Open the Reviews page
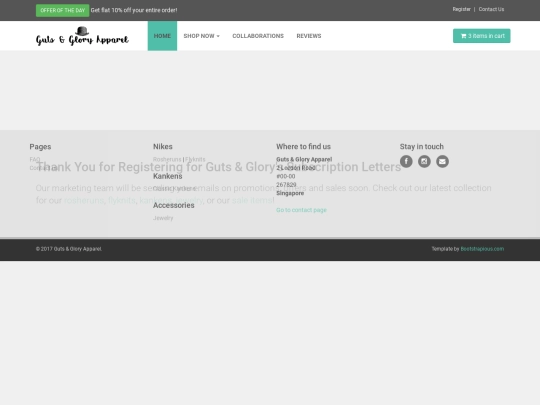This screenshot has width=540, height=405. coord(309,36)
